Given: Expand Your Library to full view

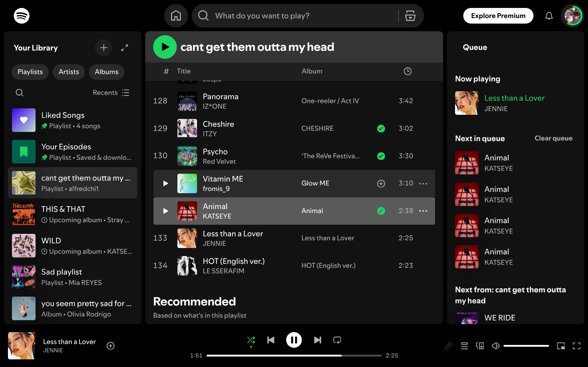Looking at the screenshot, I should click(x=125, y=48).
